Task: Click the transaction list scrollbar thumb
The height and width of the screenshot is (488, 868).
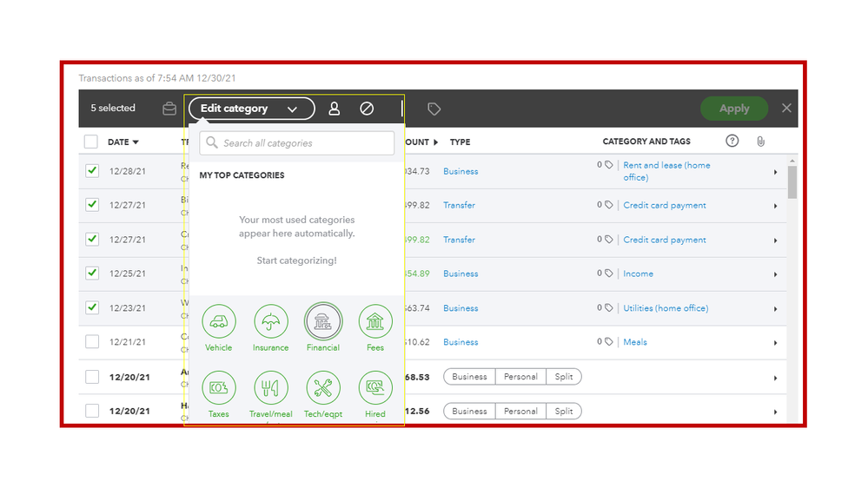Action: pos(792,181)
